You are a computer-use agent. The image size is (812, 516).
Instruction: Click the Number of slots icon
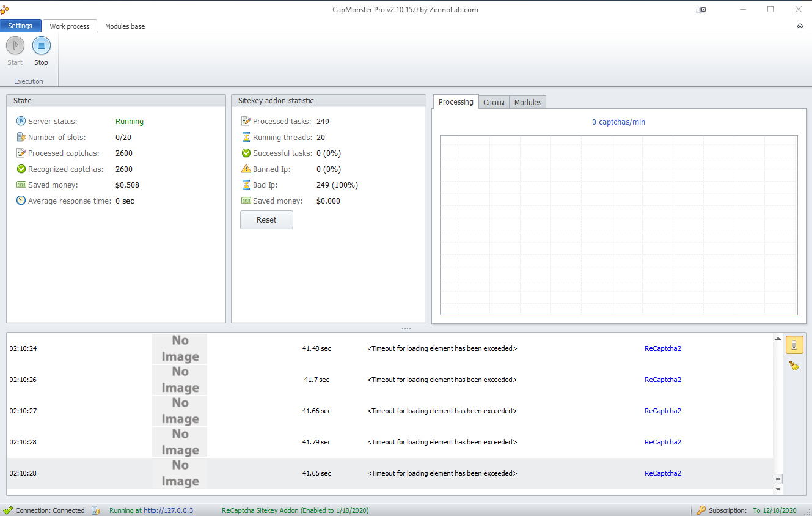coord(21,137)
